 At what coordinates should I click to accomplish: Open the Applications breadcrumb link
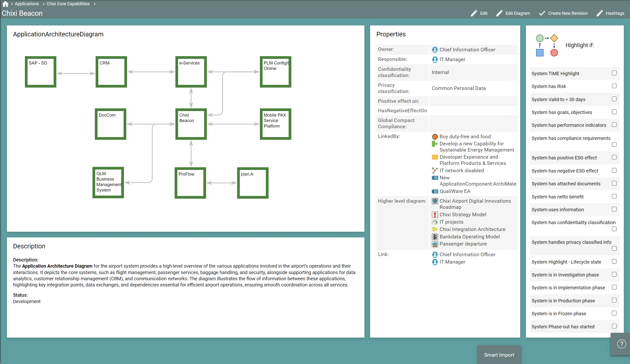27,4
